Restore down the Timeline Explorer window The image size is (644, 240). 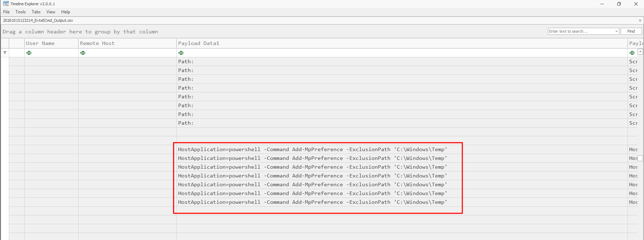coord(619,4)
